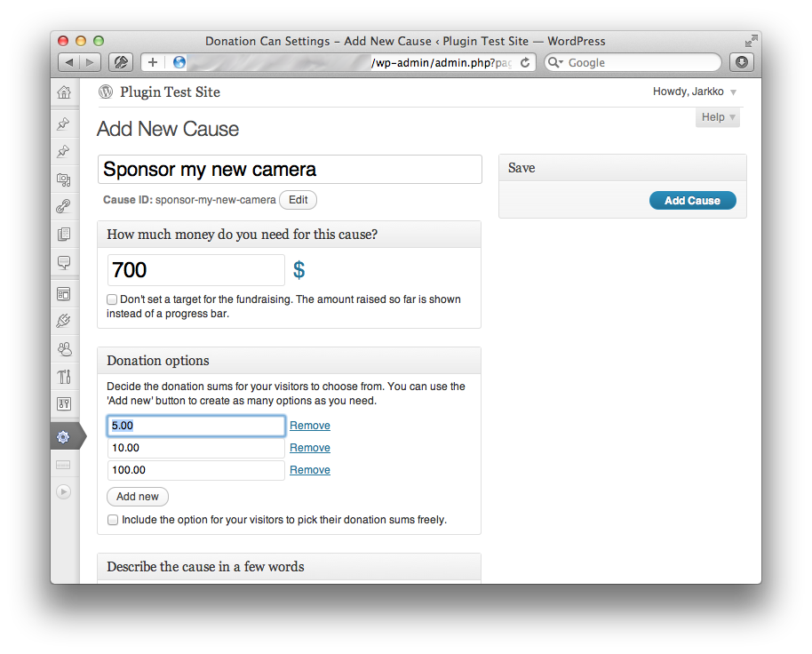Remove the 10.00 donation option
This screenshot has width=812, height=654.
(x=310, y=447)
